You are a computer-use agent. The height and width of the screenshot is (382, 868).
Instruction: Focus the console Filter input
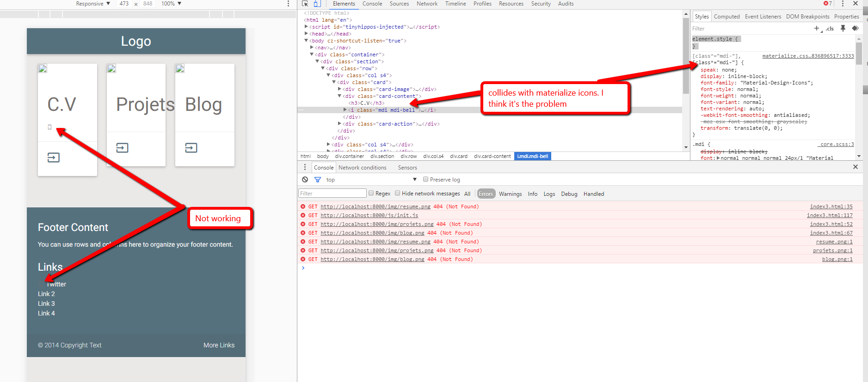332,193
